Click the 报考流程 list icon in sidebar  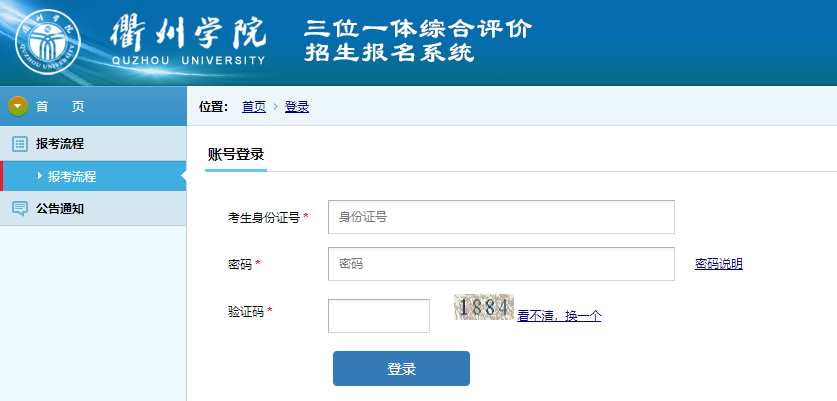point(19,143)
